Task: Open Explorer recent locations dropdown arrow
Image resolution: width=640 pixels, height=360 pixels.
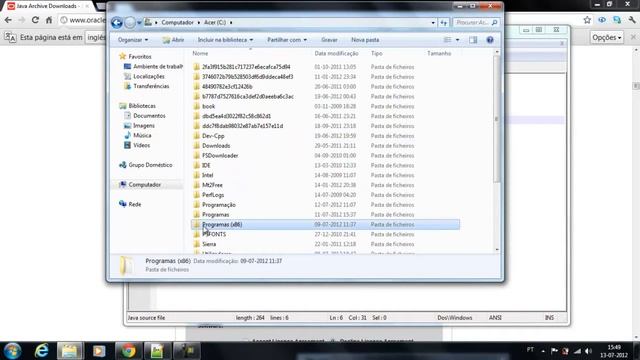Action: tap(139, 23)
